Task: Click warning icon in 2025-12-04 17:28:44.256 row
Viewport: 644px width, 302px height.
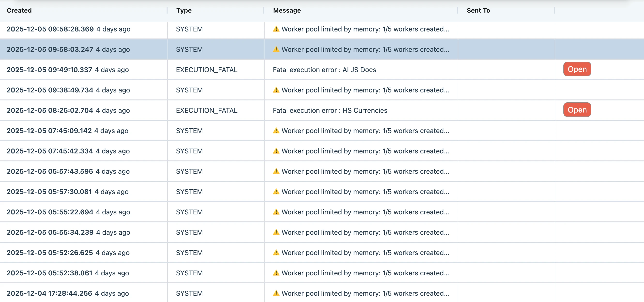Action: [276, 293]
